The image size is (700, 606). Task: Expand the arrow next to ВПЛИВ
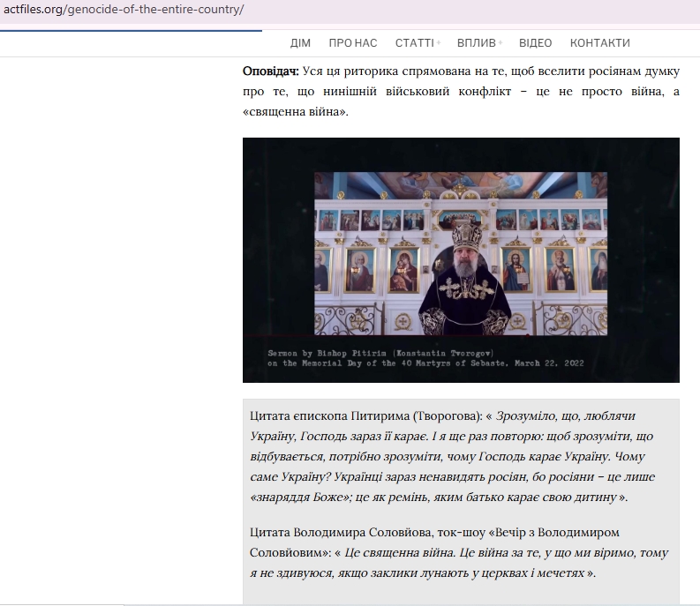tap(500, 43)
